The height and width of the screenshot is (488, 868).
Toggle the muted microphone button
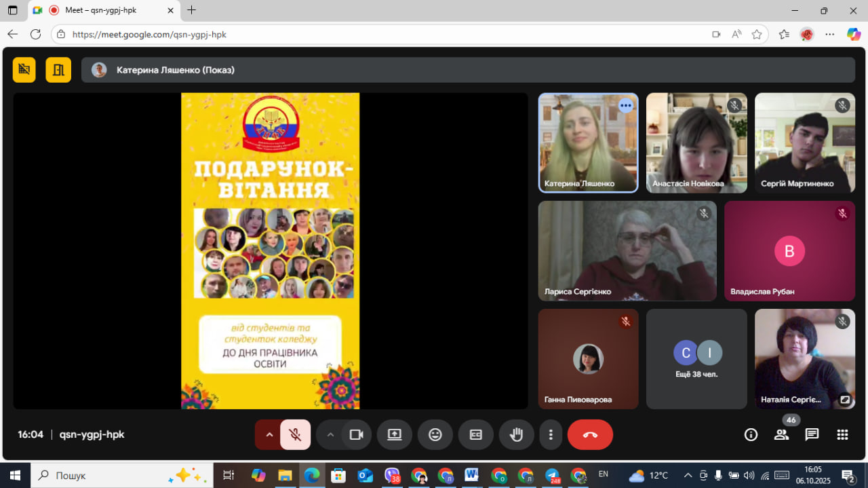295,435
